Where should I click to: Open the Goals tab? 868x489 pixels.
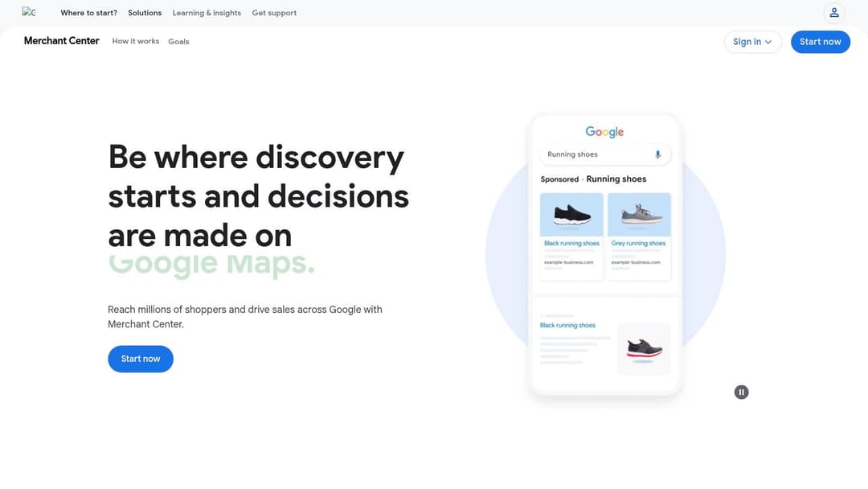178,42
